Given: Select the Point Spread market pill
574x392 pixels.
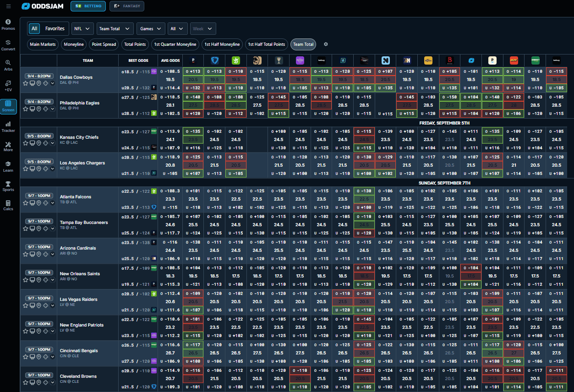Looking at the screenshot, I should (104, 44).
